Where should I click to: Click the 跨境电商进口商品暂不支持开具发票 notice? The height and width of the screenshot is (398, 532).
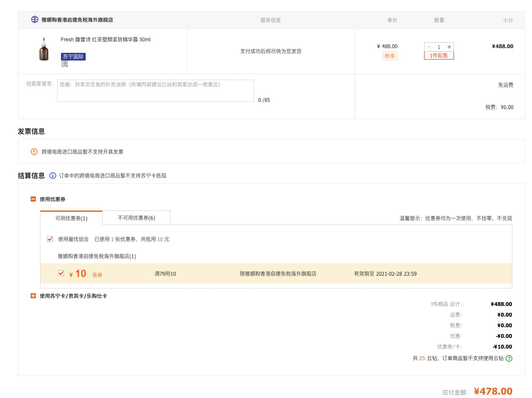pos(82,152)
